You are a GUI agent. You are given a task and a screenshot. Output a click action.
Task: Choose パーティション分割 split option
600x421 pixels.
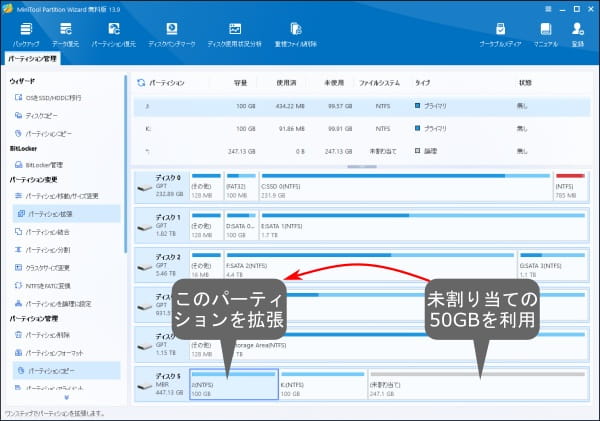[42, 250]
